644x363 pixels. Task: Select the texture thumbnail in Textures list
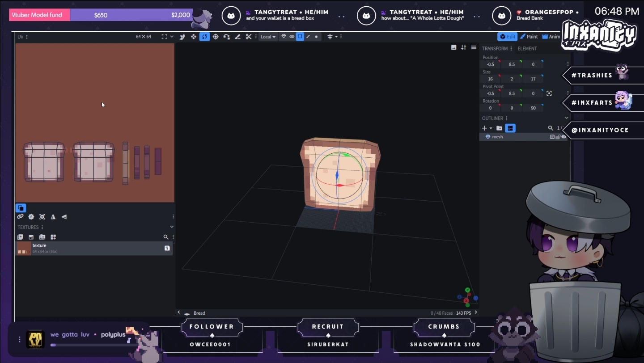[24, 248]
